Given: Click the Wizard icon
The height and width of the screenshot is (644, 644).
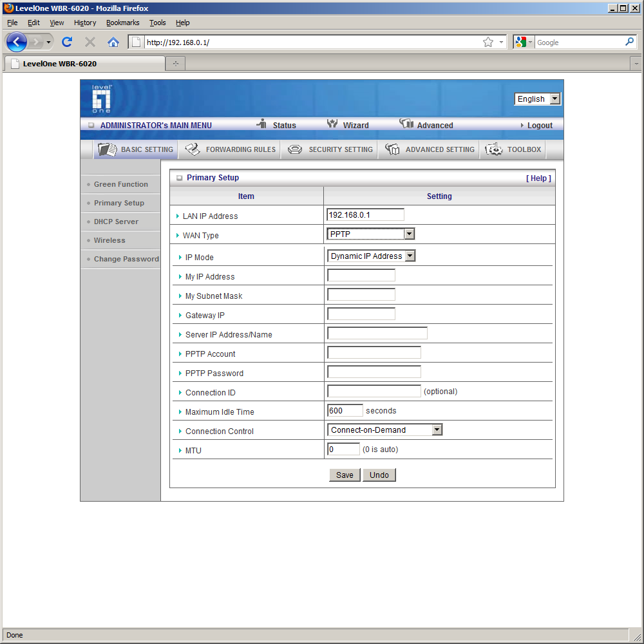Looking at the screenshot, I should pos(332,123).
